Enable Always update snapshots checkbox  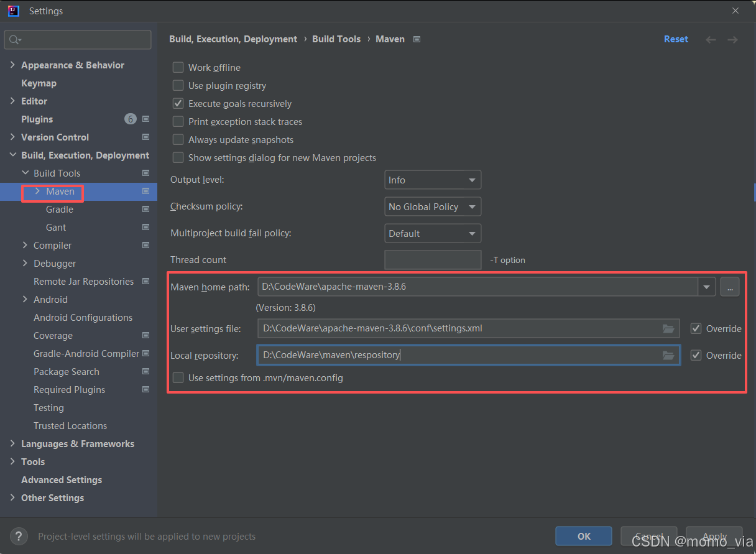tap(178, 139)
